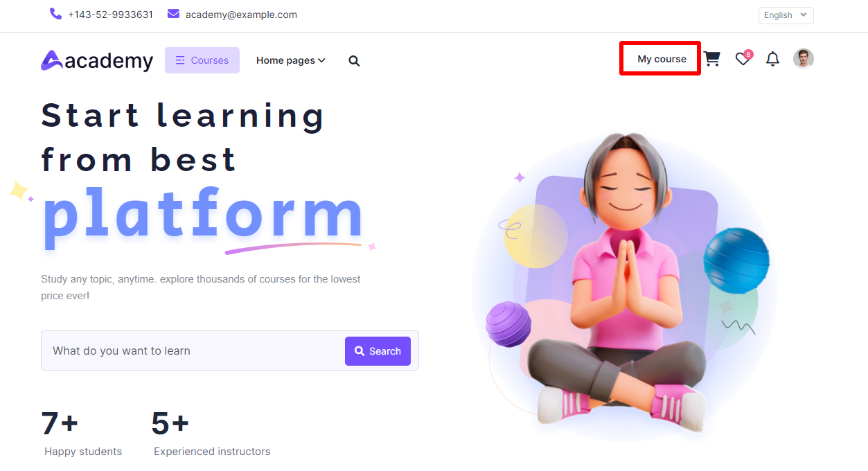This screenshot has height=471, width=868.
Task: Click the academy@example.com email link
Action: coord(241,15)
